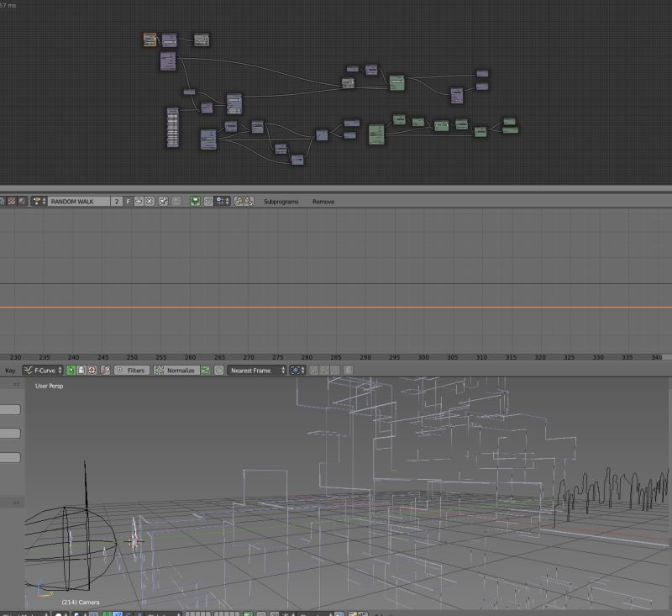Create a new node tree with the plus icon

click(139, 202)
